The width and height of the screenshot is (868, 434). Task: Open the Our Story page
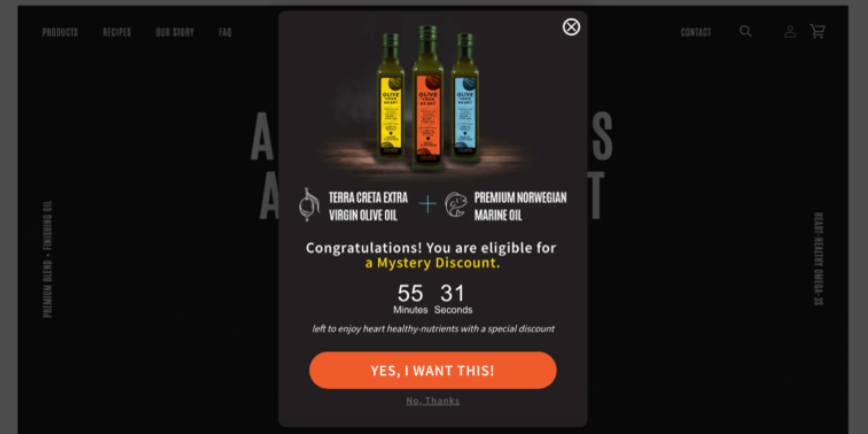175,33
